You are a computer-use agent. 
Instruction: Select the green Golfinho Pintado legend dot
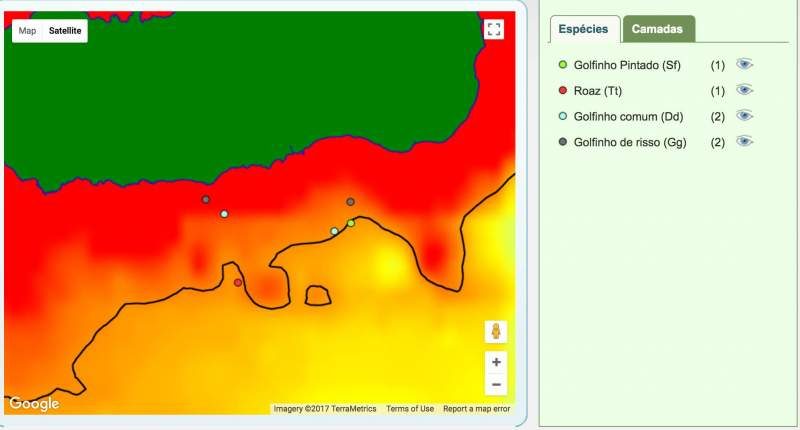click(563, 65)
